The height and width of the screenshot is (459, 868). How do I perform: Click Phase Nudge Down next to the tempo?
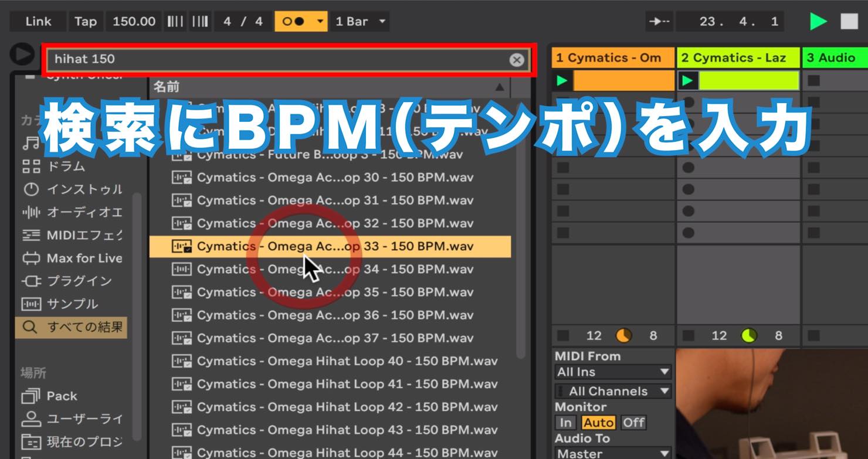175,22
